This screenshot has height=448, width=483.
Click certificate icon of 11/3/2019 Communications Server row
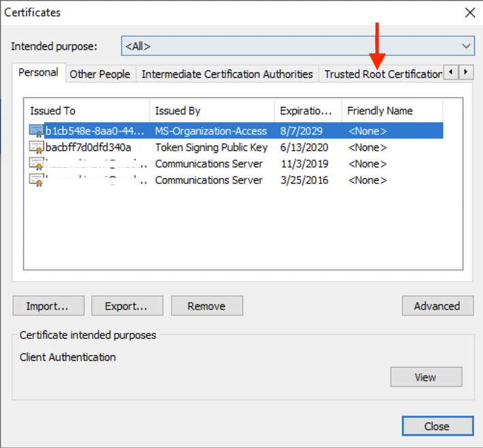(x=36, y=163)
